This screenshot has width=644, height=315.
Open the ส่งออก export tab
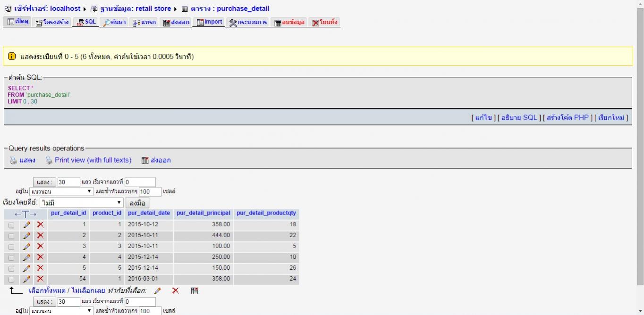point(176,22)
